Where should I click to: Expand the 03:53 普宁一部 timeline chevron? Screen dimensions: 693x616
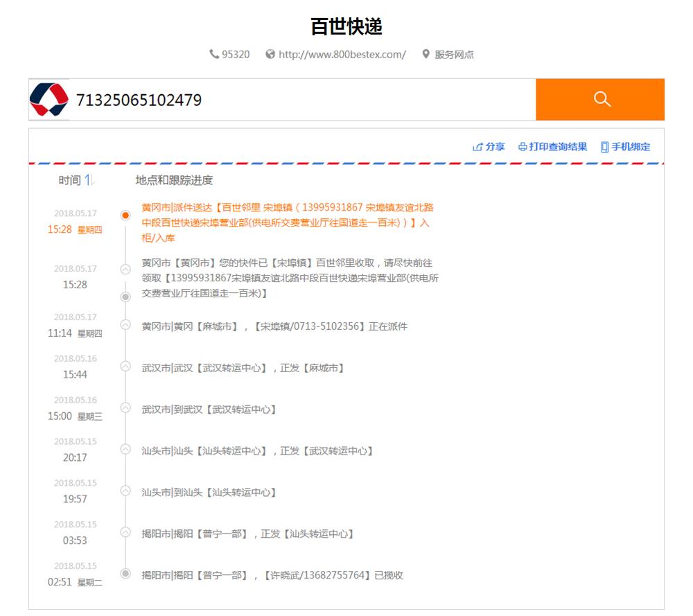125,532
